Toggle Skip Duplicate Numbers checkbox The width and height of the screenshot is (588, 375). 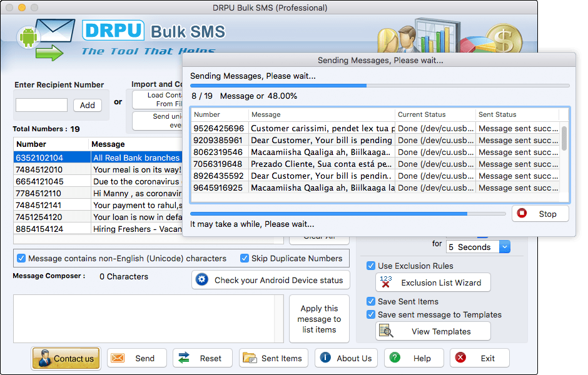click(x=245, y=258)
